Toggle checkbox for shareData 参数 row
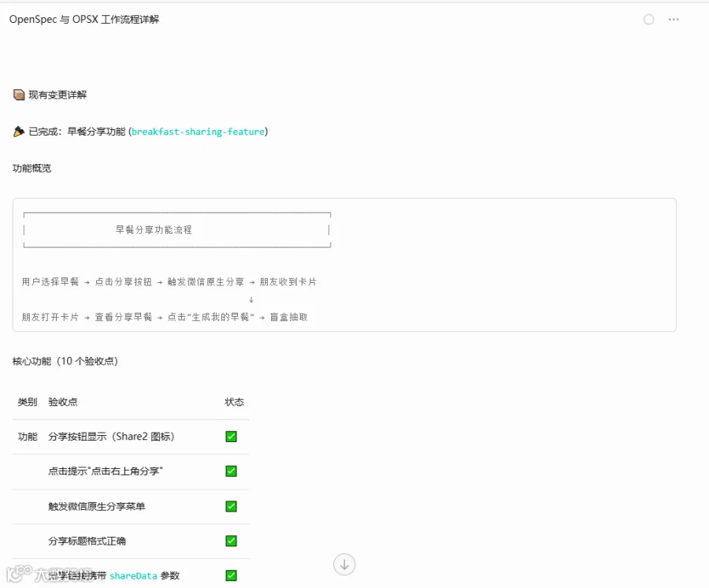 click(x=231, y=575)
